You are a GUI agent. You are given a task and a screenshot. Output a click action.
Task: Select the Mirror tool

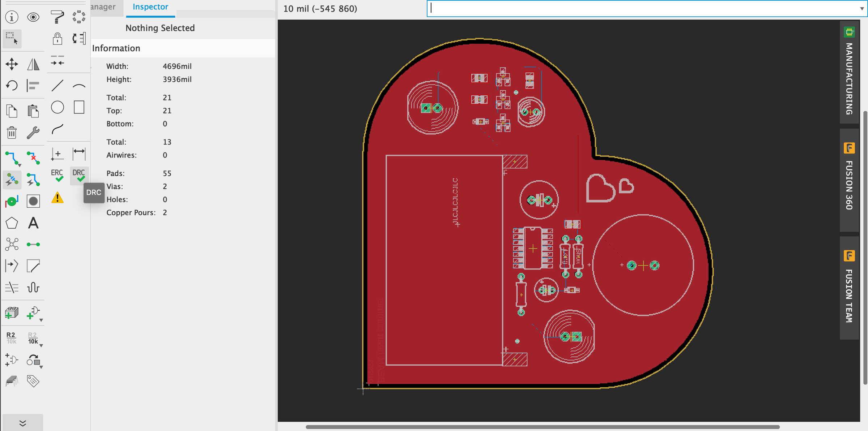coord(33,64)
